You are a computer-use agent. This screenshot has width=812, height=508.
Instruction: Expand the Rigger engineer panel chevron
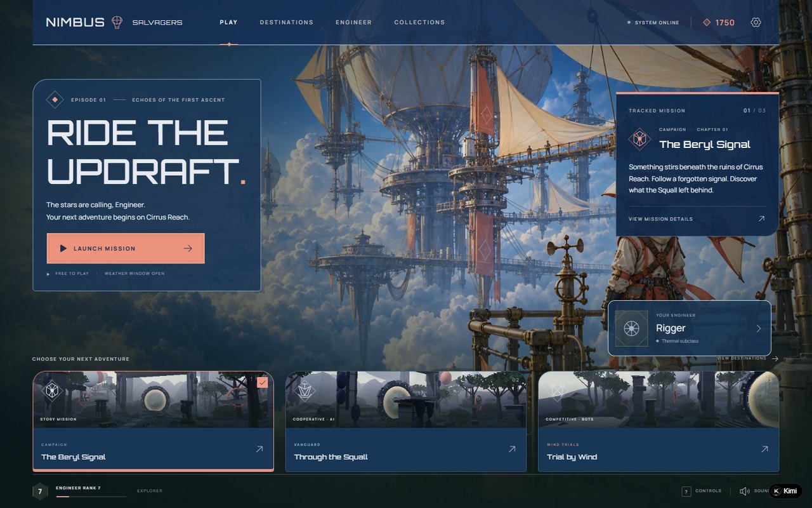click(x=759, y=328)
